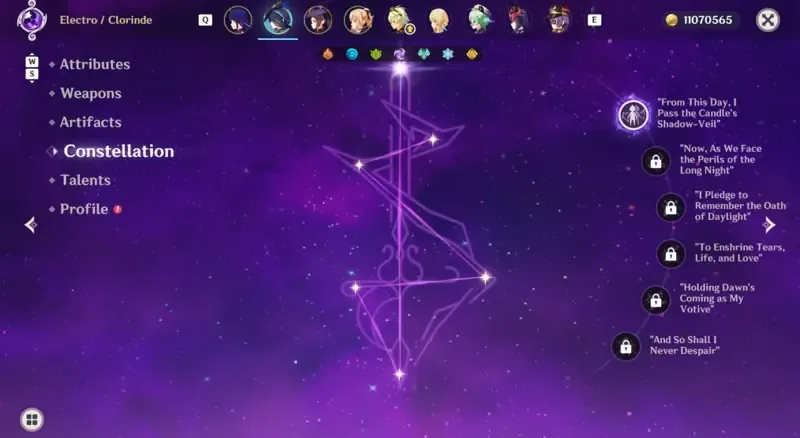This screenshot has height=438, width=800.
Task: Click the Q previous-character key button
Action: tap(205, 20)
